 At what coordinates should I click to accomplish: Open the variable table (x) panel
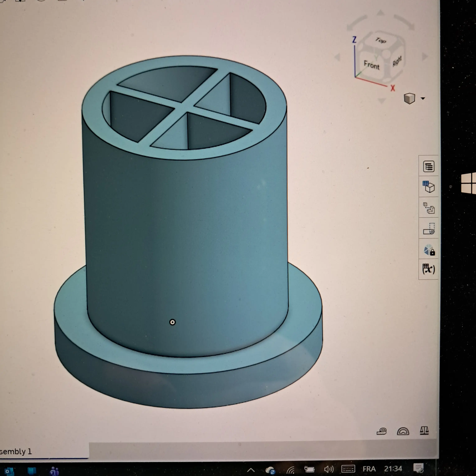point(429,269)
